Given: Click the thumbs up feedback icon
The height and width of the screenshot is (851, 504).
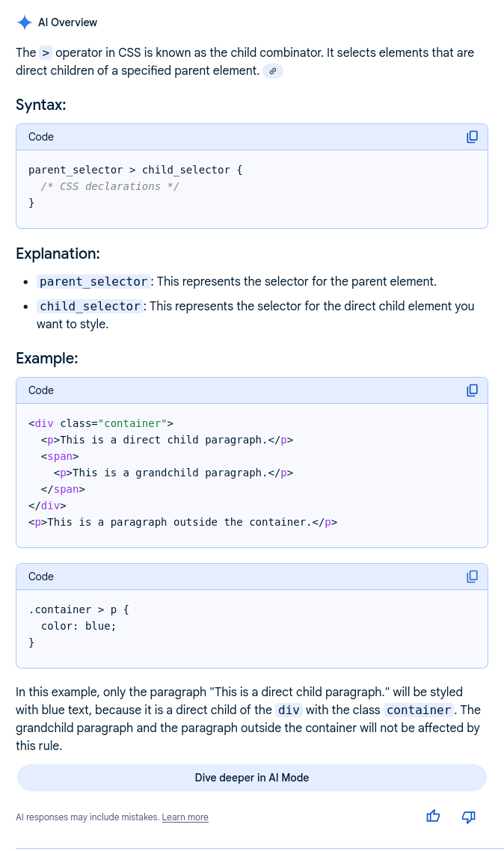Looking at the screenshot, I should pos(433,817).
